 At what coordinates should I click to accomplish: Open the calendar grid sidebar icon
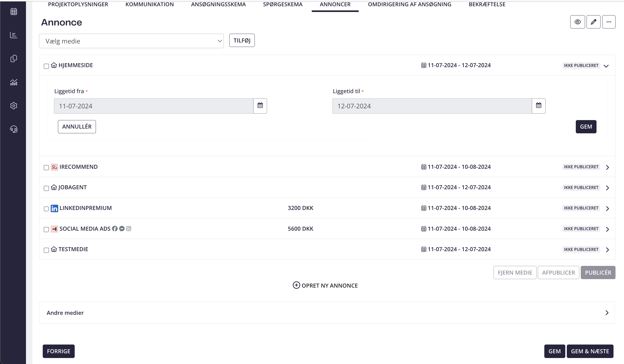[14, 11]
